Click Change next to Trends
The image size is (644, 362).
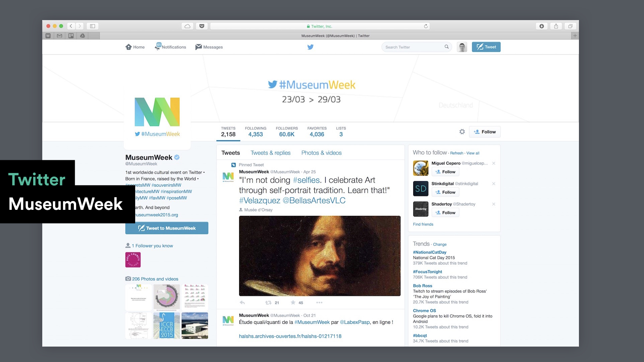click(x=439, y=244)
